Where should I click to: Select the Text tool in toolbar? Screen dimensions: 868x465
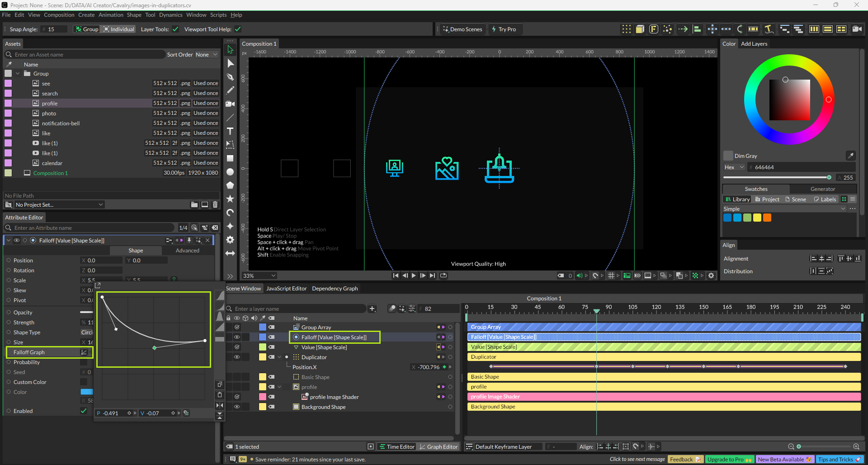click(230, 131)
